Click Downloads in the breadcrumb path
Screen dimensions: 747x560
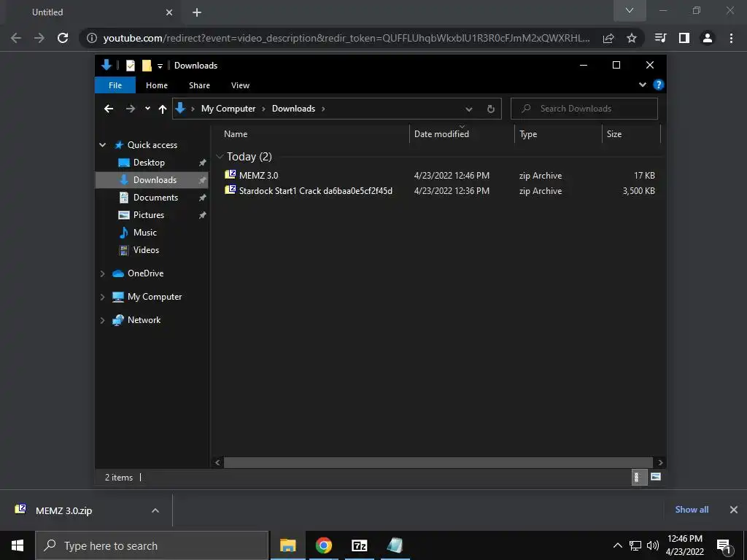[293, 109]
